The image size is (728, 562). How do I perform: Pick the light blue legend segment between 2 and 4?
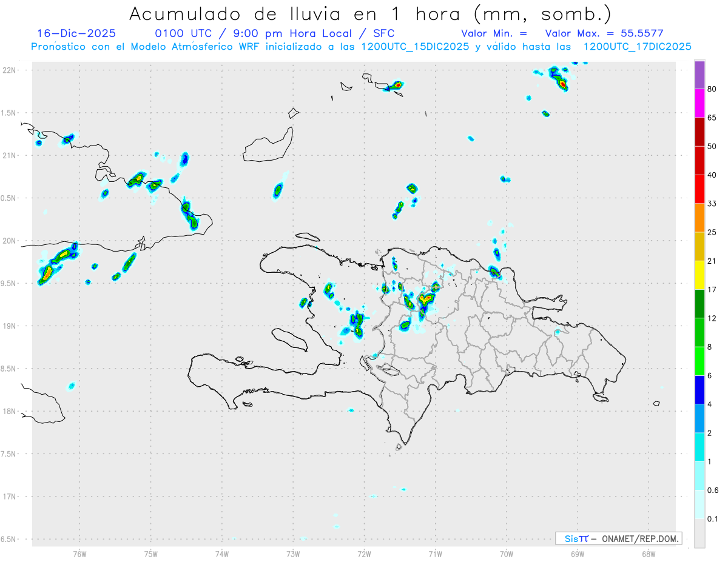[699, 418]
